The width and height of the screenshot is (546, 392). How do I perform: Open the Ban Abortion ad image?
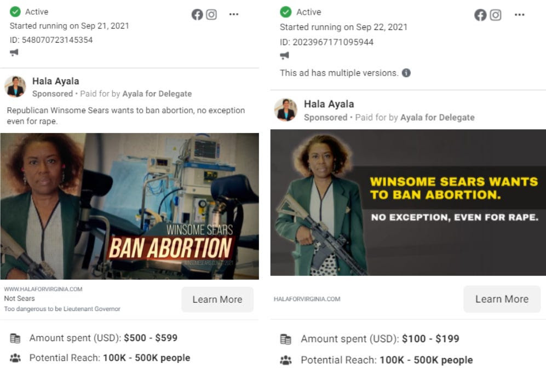click(x=130, y=206)
